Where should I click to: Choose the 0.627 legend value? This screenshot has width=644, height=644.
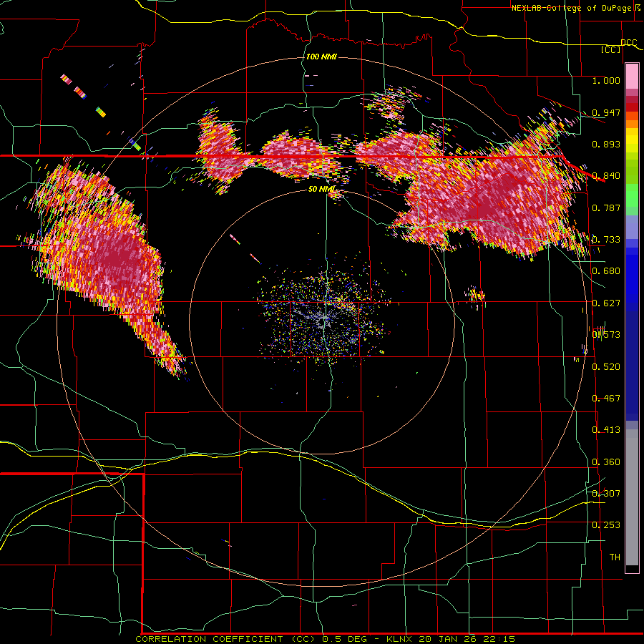(x=606, y=303)
